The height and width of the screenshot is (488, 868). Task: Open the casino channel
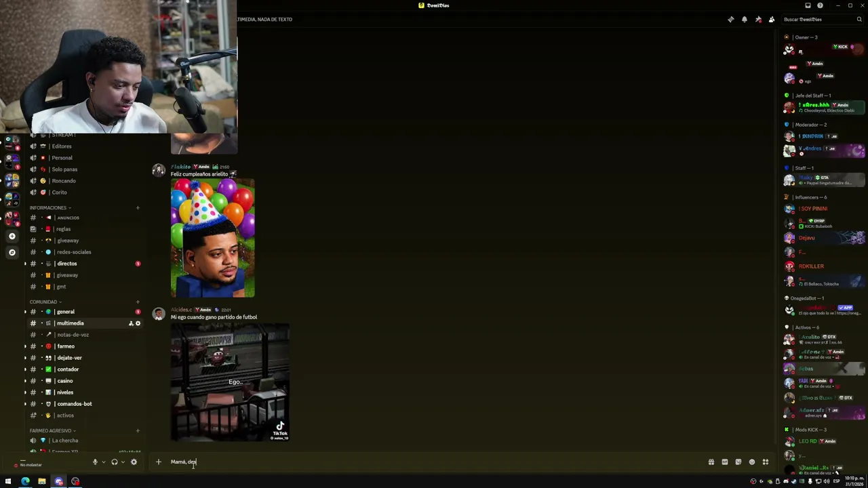pyautogui.click(x=84, y=381)
